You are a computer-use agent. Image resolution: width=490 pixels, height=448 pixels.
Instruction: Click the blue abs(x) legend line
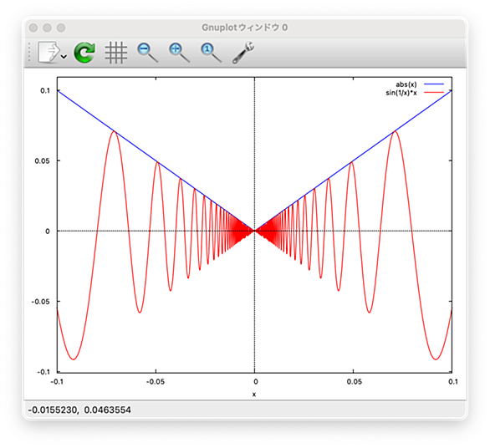click(434, 84)
